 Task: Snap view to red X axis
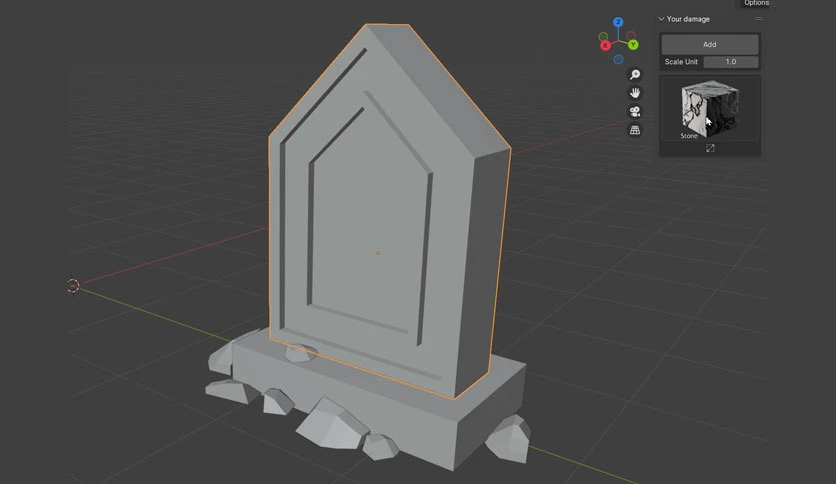tap(605, 45)
